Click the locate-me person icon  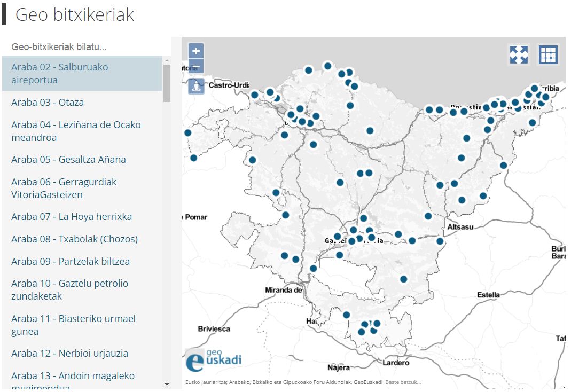coord(196,86)
